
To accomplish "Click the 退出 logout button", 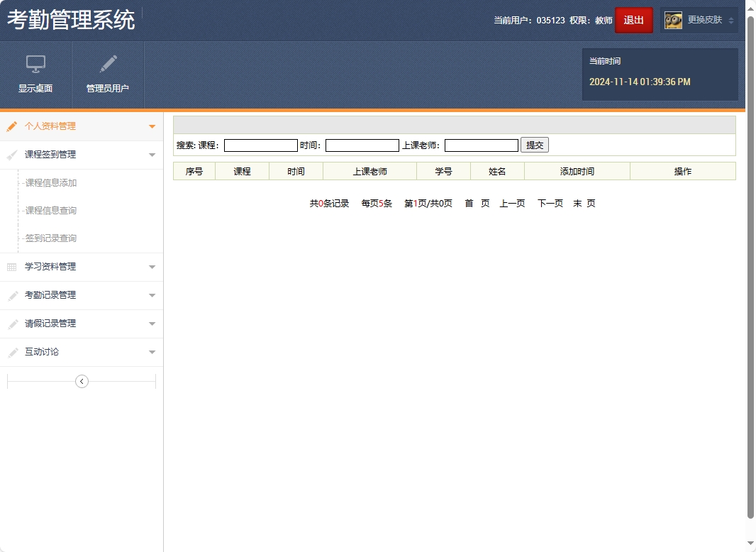I will click(633, 20).
